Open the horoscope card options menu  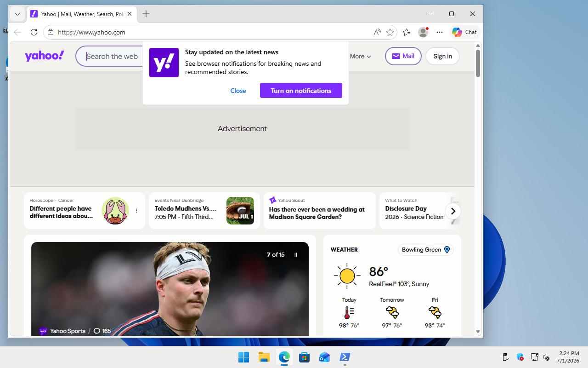coord(136,211)
